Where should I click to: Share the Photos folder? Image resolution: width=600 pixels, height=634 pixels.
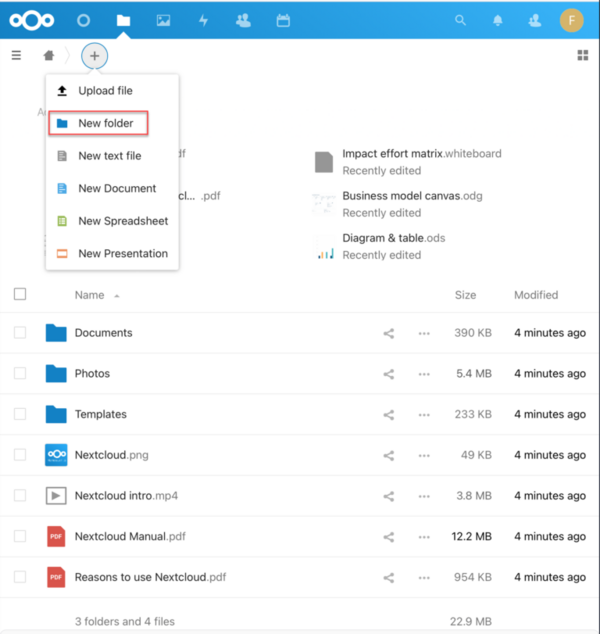pyautogui.click(x=389, y=374)
